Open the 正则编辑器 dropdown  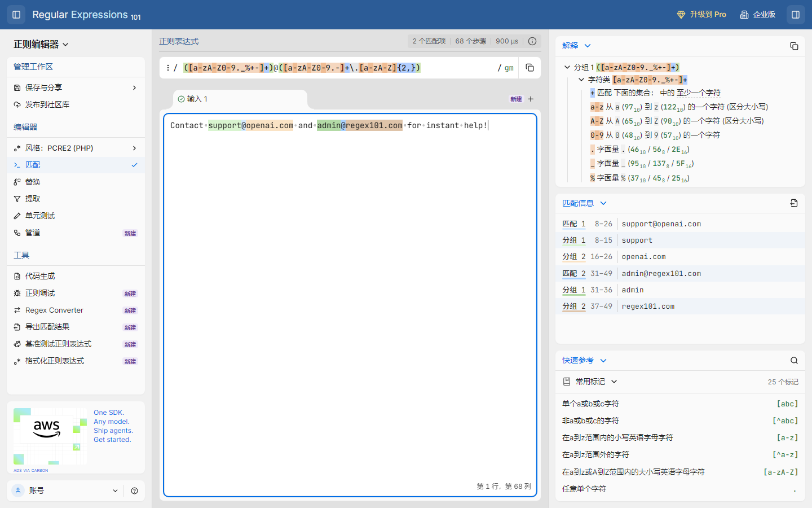41,45
